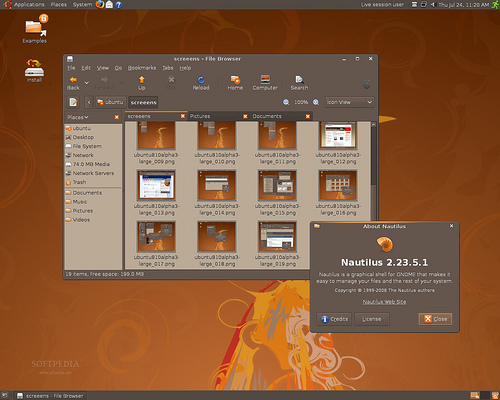
Task: Open Videos bookmark in sidebar
Action: tap(93, 220)
